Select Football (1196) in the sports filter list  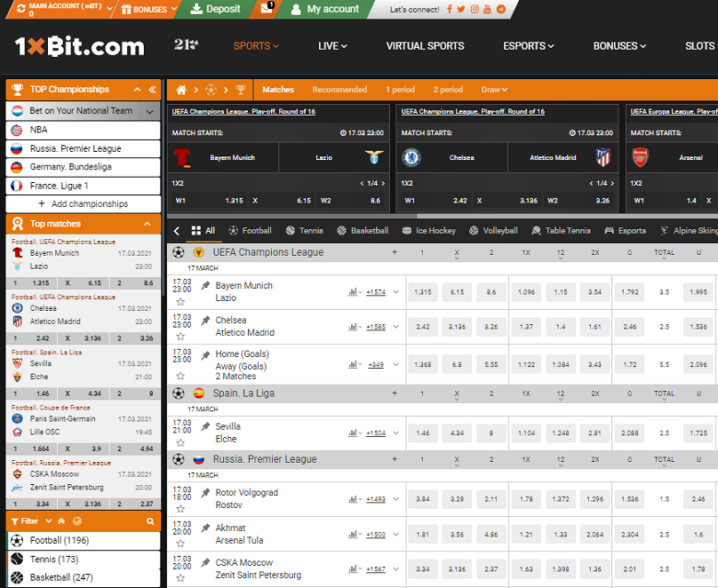click(59, 540)
